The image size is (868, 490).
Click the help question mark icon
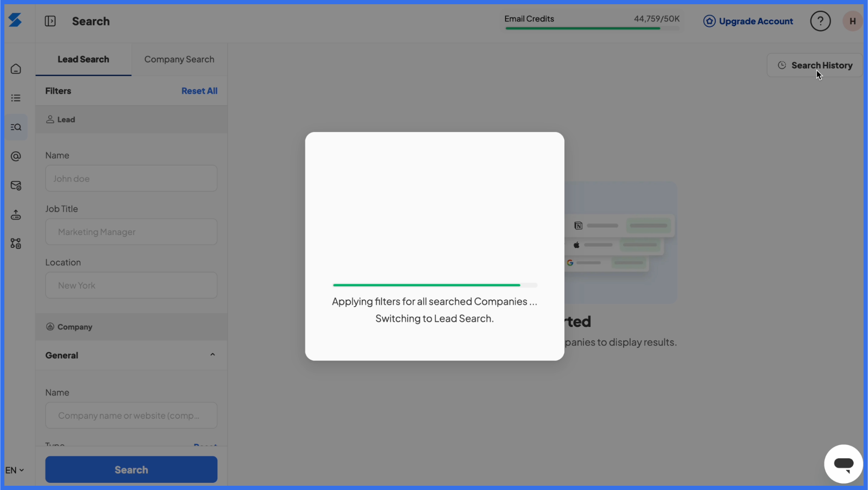(820, 21)
